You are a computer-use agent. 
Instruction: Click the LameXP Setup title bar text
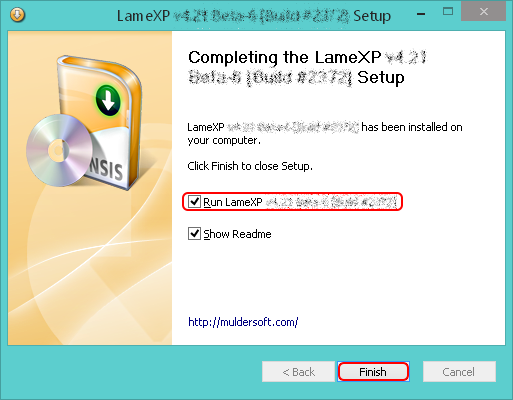click(254, 16)
